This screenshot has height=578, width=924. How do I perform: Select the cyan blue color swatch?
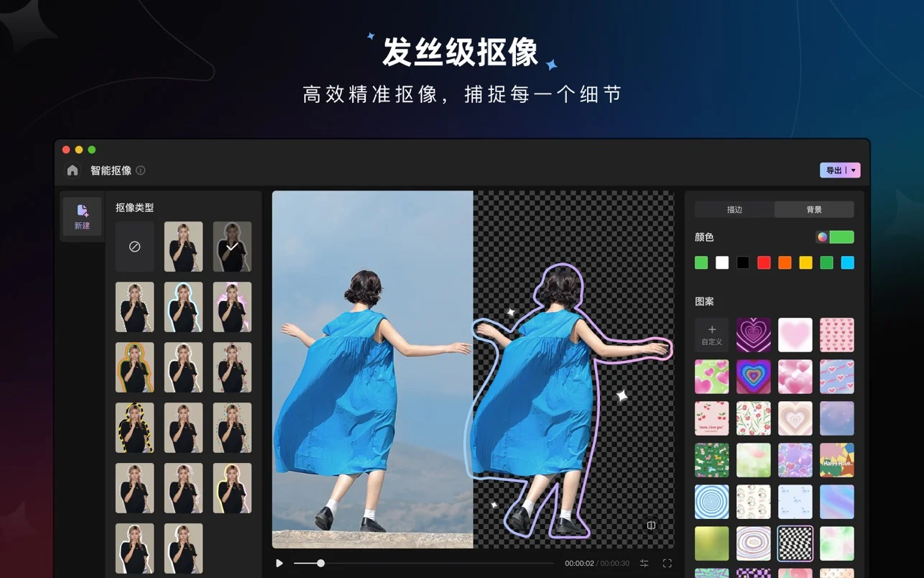(x=848, y=263)
